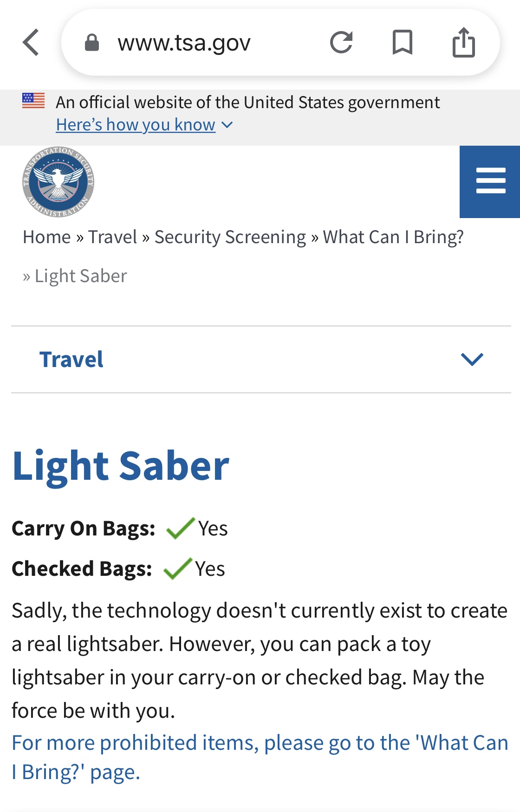Expand the Travel section chevron
The image size is (520, 812).
[x=472, y=359]
